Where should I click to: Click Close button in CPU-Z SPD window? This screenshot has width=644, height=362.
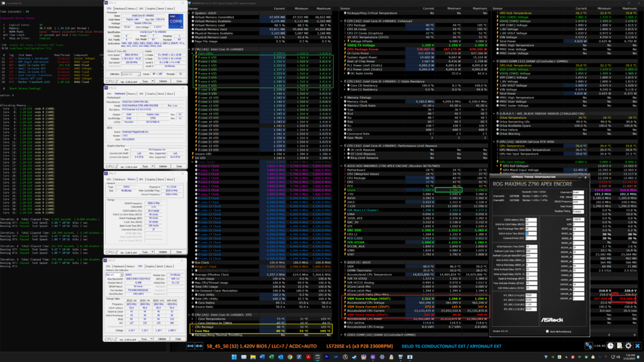click(x=178, y=339)
